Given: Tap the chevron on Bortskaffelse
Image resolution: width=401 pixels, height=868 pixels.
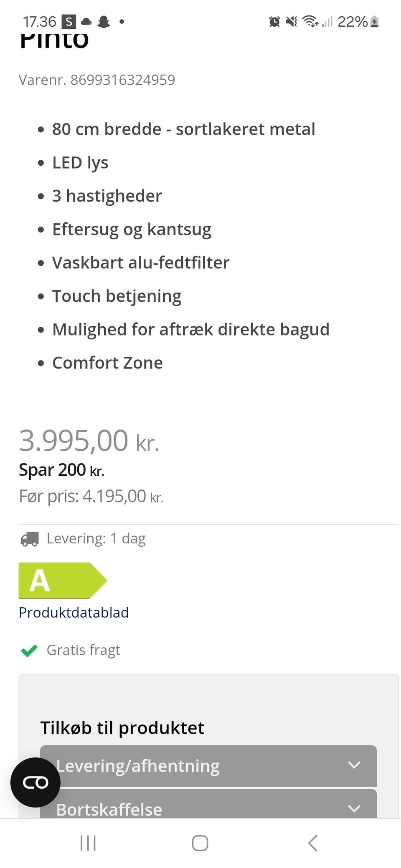Looking at the screenshot, I should [x=354, y=808].
